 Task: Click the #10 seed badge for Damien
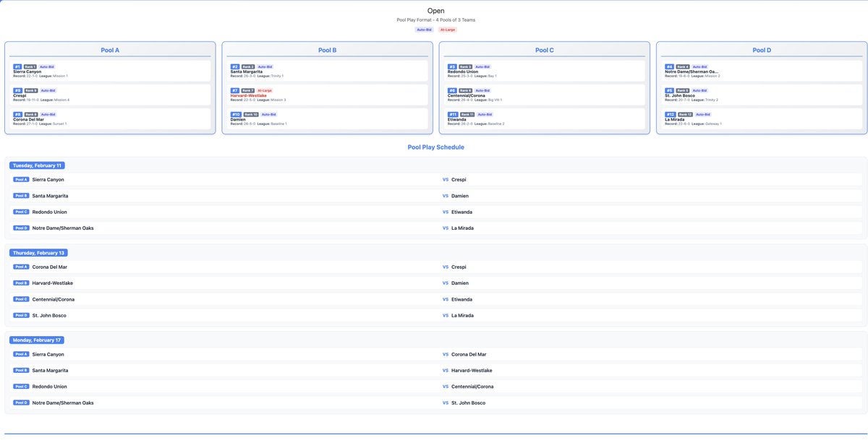(x=235, y=114)
